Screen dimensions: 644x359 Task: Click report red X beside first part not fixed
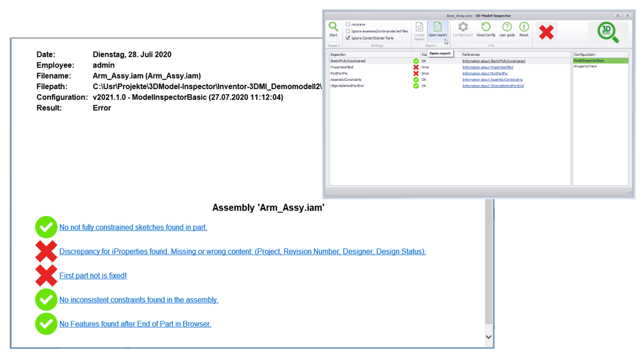pos(46,276)
